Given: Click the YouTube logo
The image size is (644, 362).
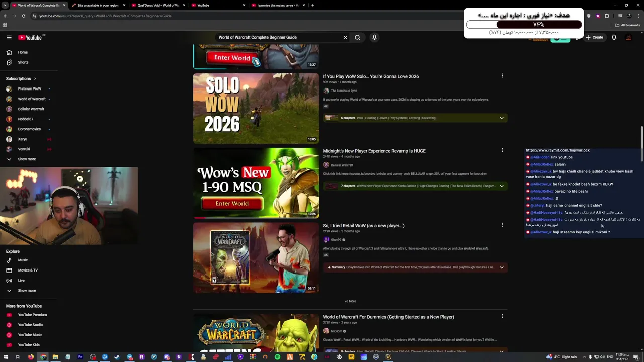Looking at the screenshot, I should click(30, 37).
